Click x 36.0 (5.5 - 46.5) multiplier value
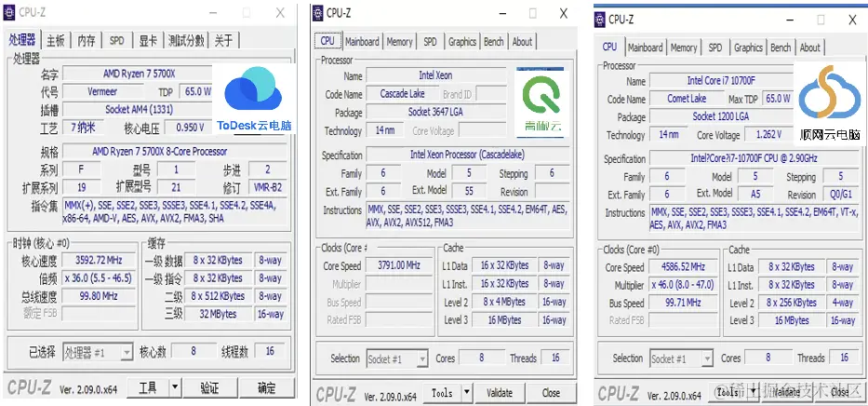The width and height of the screenshot is (868, 406). [x=100, y=278]
